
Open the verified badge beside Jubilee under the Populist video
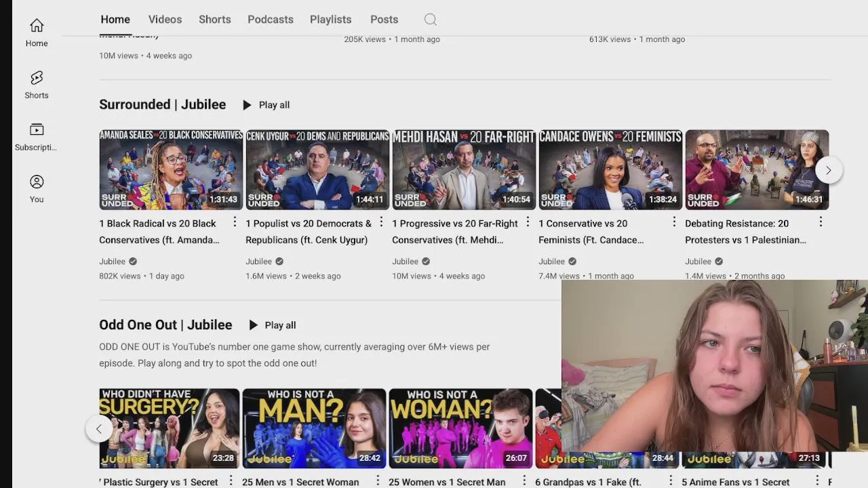(x=279, y=262)
